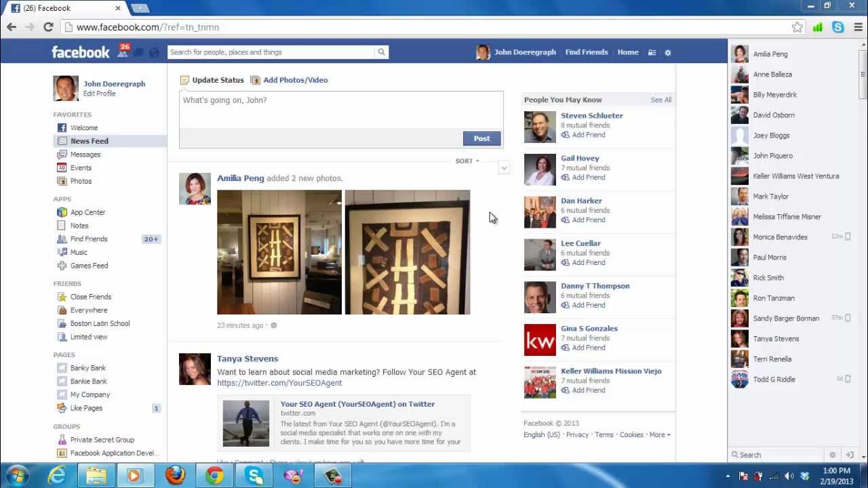Click the Post button
868x488 pixels.
tap(481, 138)
